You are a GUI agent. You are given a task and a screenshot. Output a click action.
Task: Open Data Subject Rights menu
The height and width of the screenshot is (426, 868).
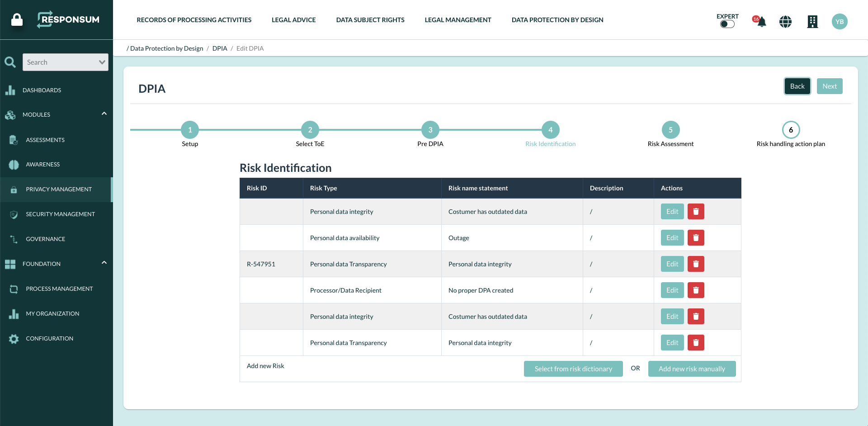(370, 19)
